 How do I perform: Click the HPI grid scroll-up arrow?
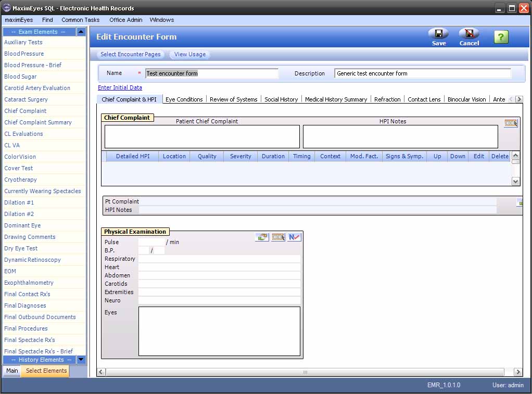pyautogui.click(x=515, y=156)
